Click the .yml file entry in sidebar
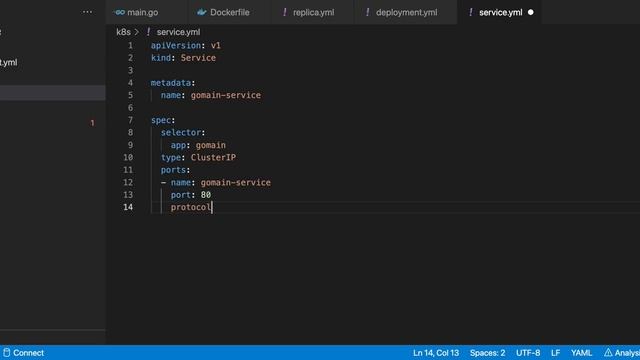Screen dimensions: 640x360 (9, 62)
